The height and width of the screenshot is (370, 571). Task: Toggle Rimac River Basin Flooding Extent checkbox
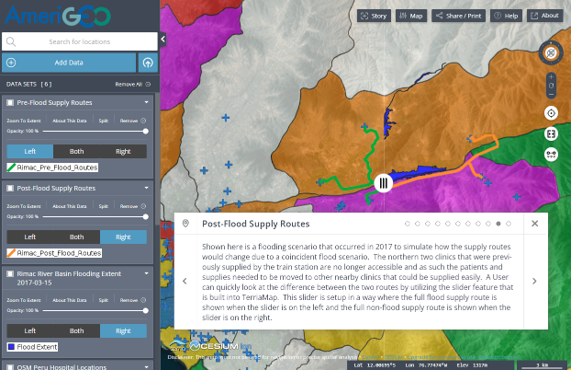pyautogui.click(x=10, y=274)
